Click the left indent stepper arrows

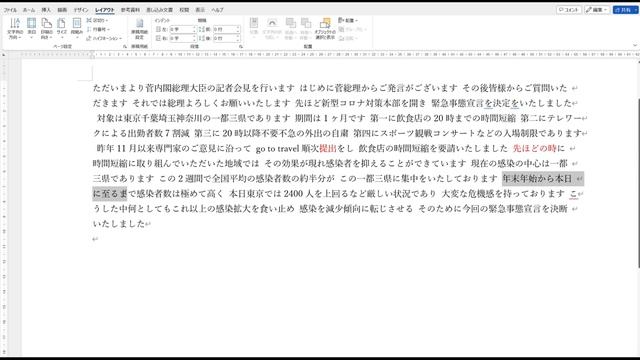[x=195, y=29]
